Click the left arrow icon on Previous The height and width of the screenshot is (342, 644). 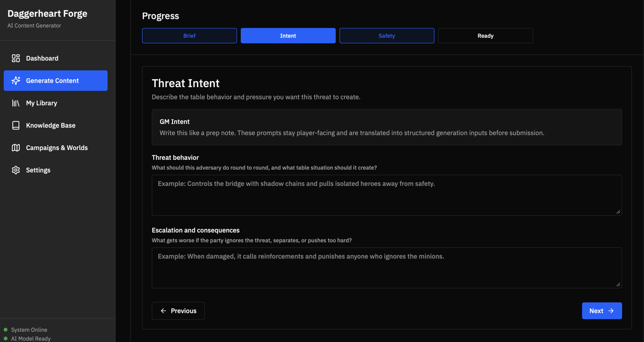(163, 311)
